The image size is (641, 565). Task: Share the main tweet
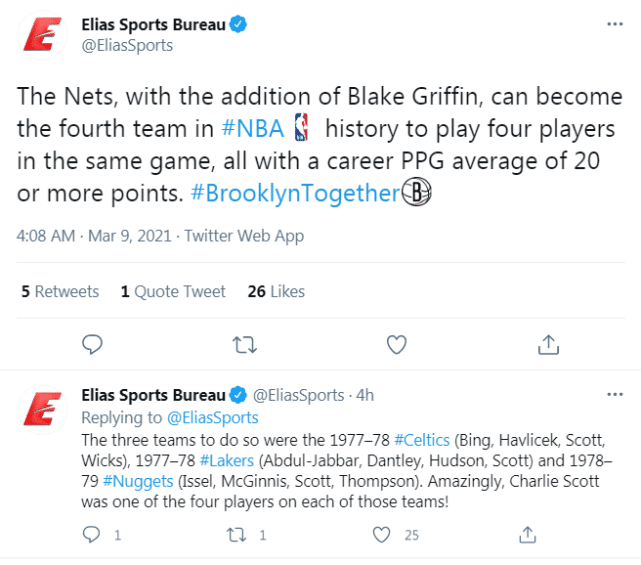coord(548,345)
